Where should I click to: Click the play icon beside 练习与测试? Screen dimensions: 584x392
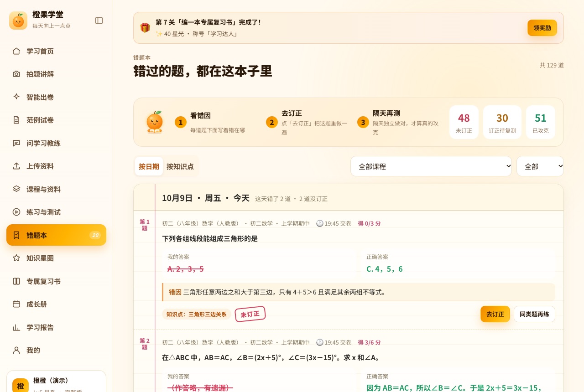coord(16,212)
